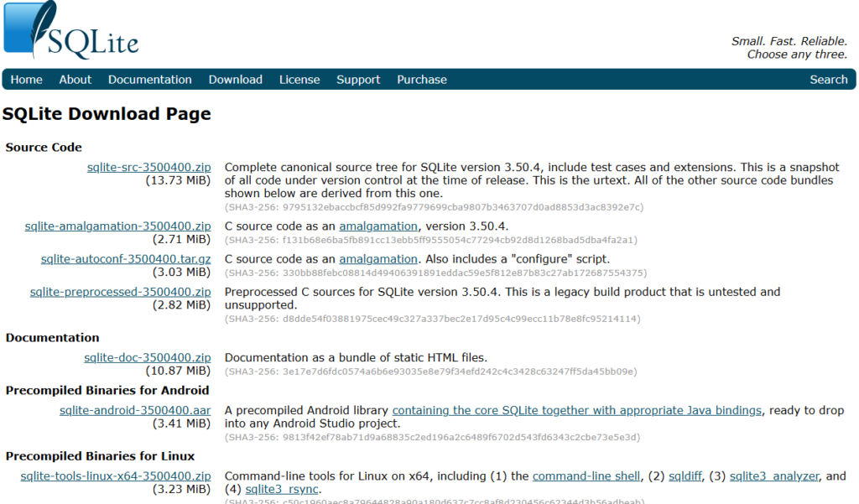Open the sqlite3_rsync link
This screenshot has height=504, width=859.
pos(282,489)
